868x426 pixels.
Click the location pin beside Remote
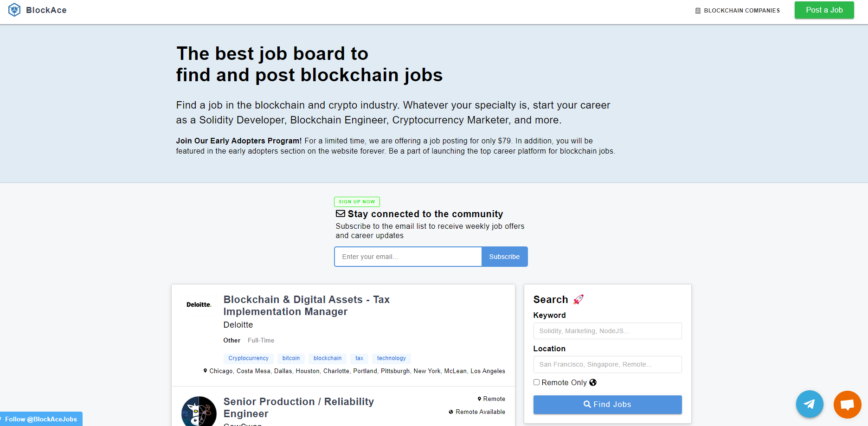[x=480, y=399]
